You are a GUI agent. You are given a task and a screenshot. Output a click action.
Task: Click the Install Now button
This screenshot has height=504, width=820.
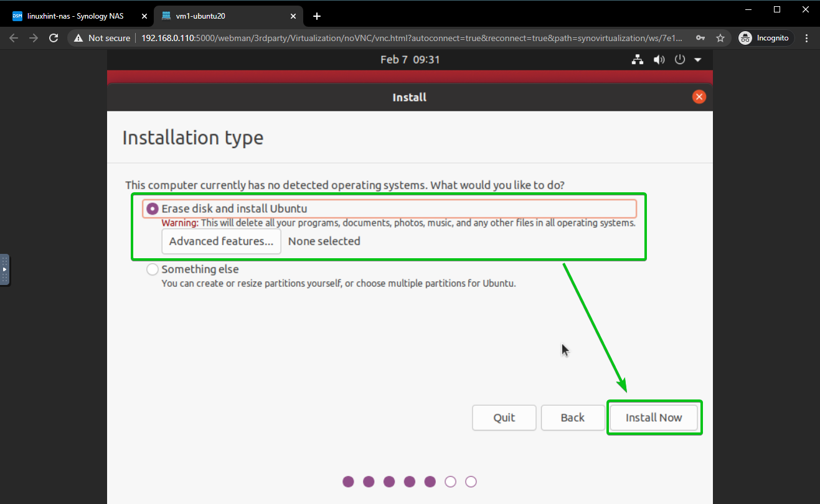(654, 418)
